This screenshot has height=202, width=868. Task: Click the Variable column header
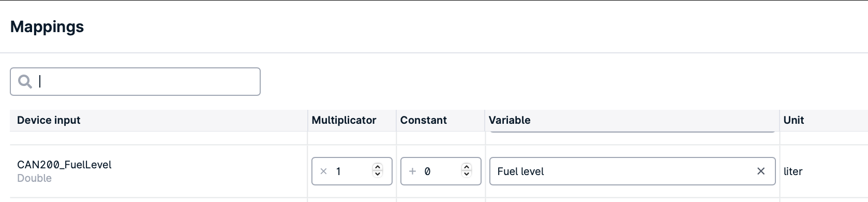coord(510,120)
